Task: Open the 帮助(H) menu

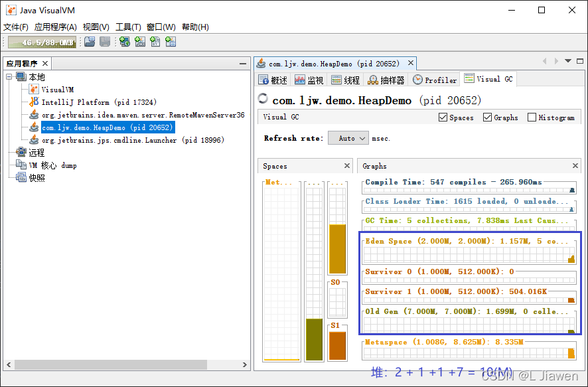Action: [x=195, y=27]
